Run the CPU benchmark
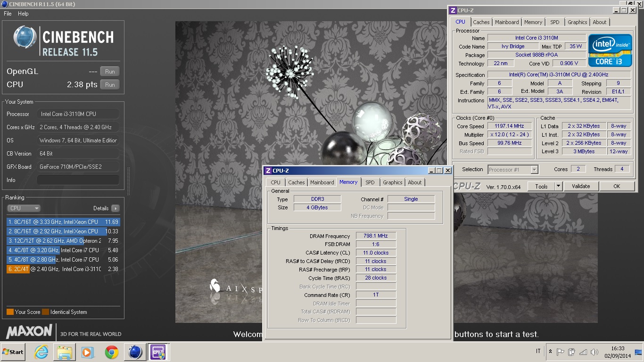This screenshot has height=362, width=644. [110, 85]
